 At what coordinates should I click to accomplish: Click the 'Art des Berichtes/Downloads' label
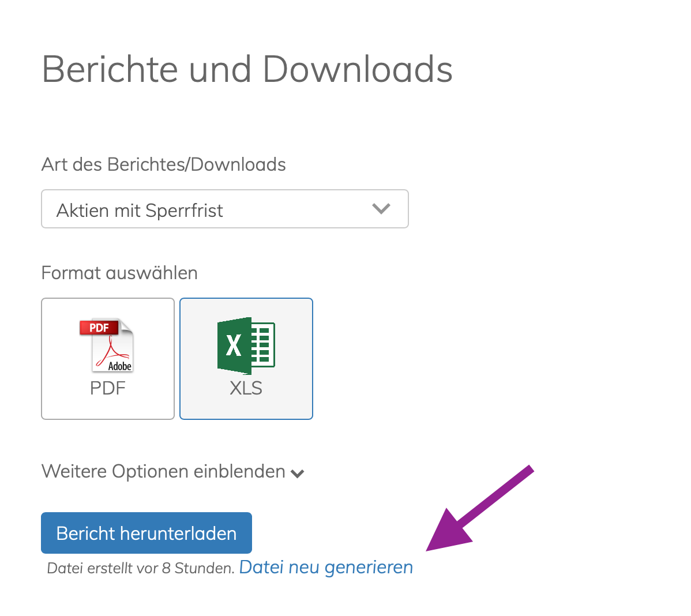click(x=163, y=164)
